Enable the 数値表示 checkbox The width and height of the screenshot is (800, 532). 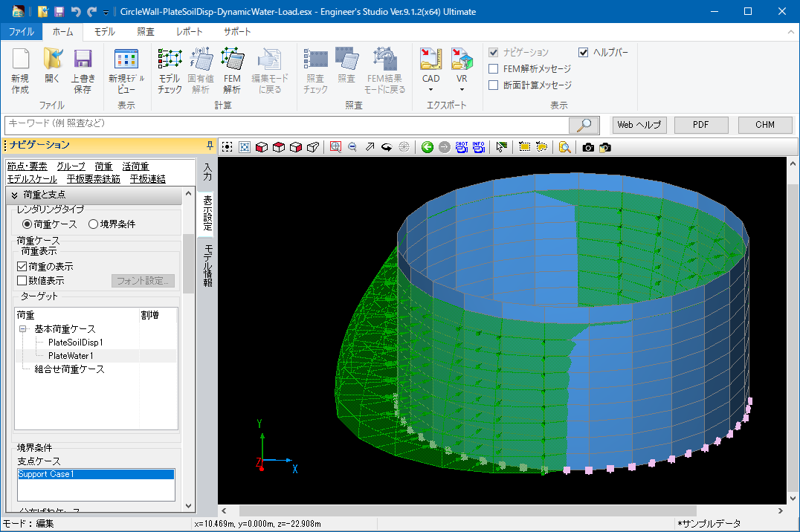tap(22, 281)
